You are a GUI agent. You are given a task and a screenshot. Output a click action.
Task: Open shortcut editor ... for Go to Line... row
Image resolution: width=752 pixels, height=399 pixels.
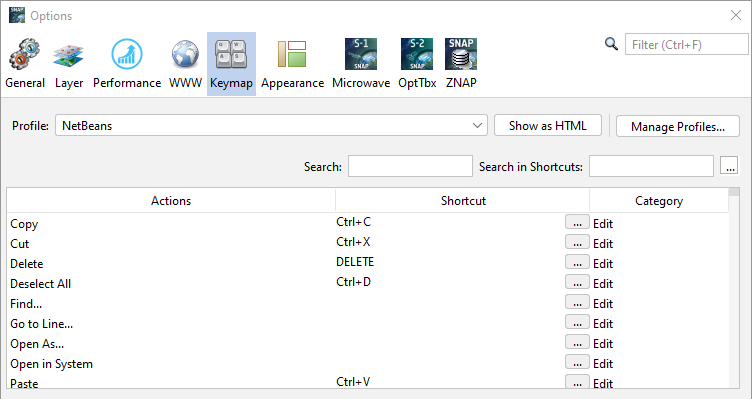pyautogui.click(x=577, y=323)
